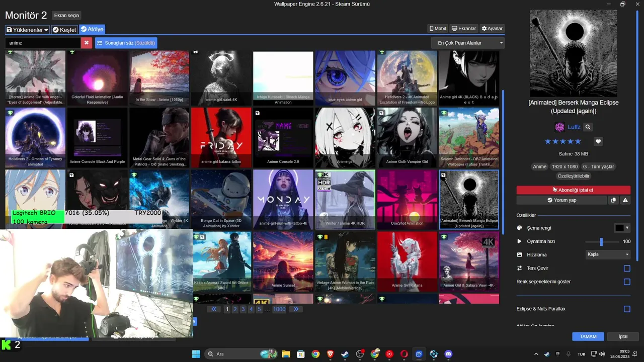Switch to the Keşfet tab
Image resolution: width=644 pixels, height=362 pixels.
[64, 30]
